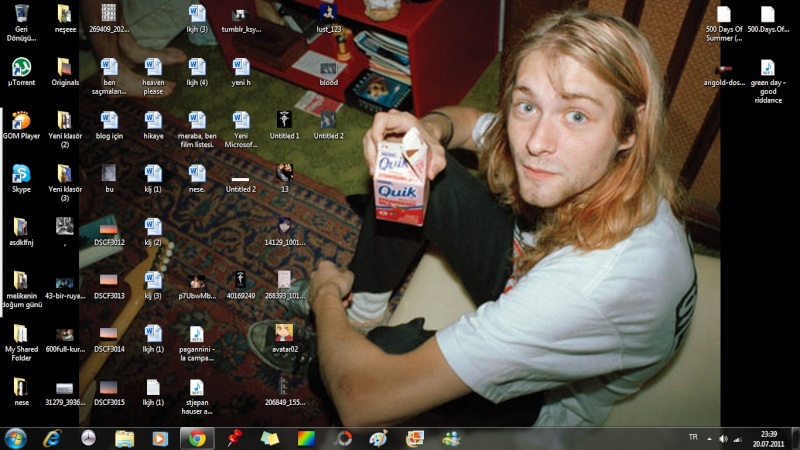Launch µTorrent from the desktop
The image size is (800, 450).
click(x=21, y=72)
